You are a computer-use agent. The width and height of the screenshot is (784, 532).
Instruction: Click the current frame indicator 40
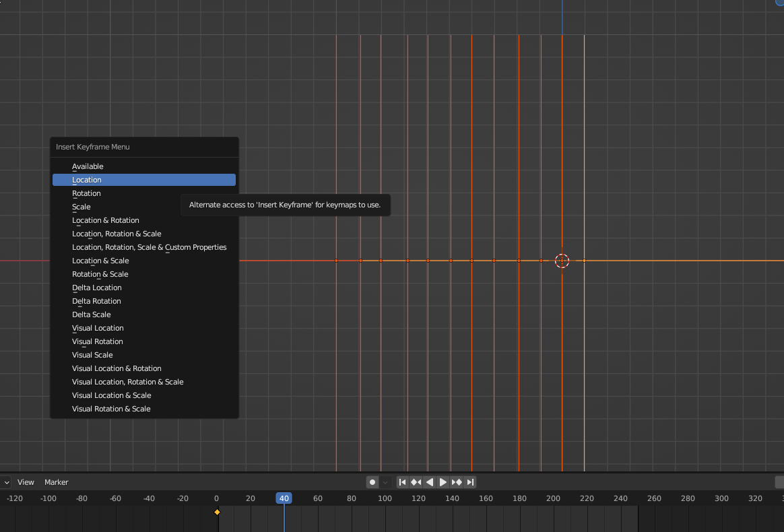pos(284,498)
